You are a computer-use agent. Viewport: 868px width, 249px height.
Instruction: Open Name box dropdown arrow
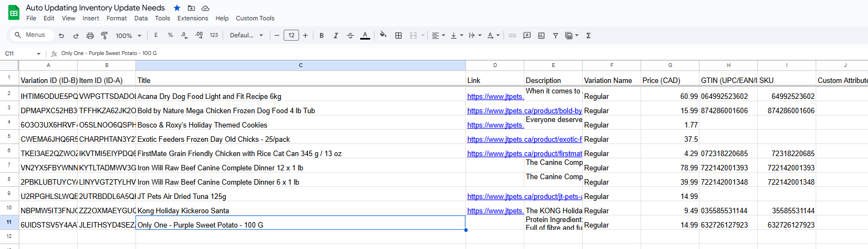tap(39, 54)
